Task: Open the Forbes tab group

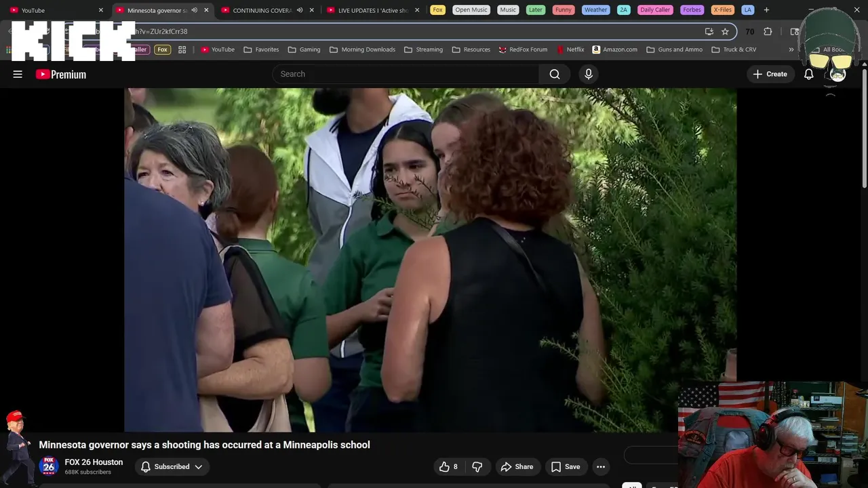Action: point(692,10)
